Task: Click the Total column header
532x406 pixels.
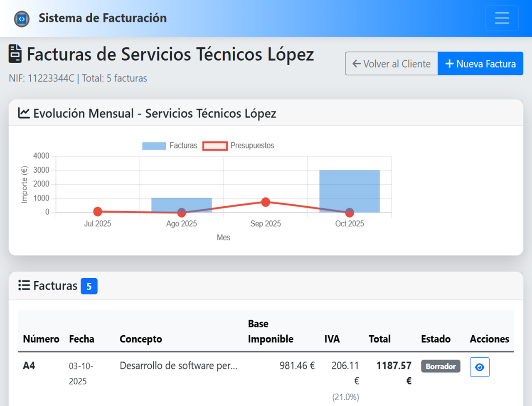Action: (379, 339)
